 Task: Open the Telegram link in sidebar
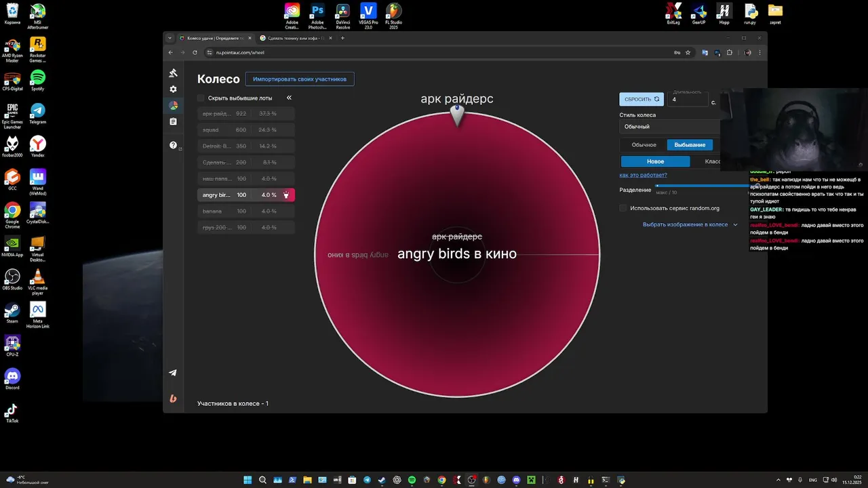(173, 373)
